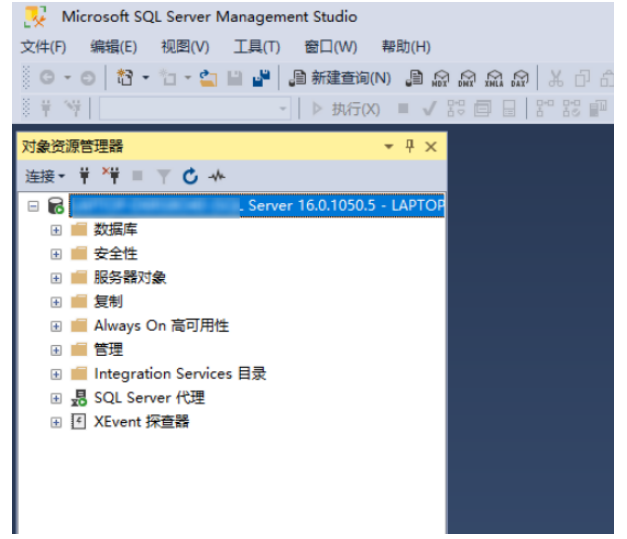The height and width of the screenshot is (539, 627).
Task: Expand the Always On 高可用性 folder
Action: point(56,326)
